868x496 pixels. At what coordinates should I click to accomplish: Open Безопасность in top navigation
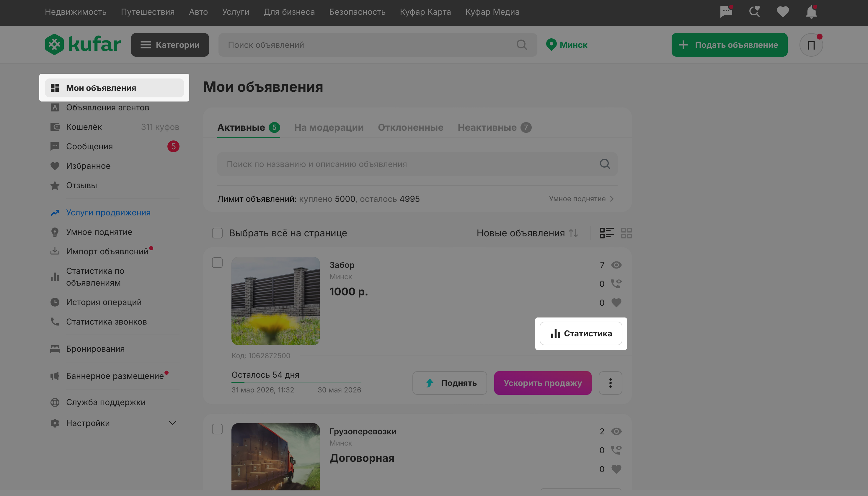coord(357,12)
